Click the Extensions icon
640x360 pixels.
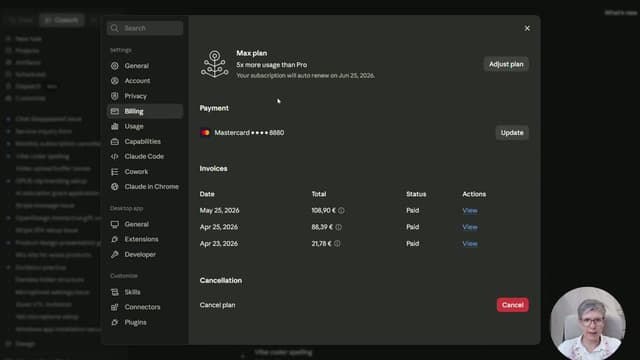(x=115, y=239)
